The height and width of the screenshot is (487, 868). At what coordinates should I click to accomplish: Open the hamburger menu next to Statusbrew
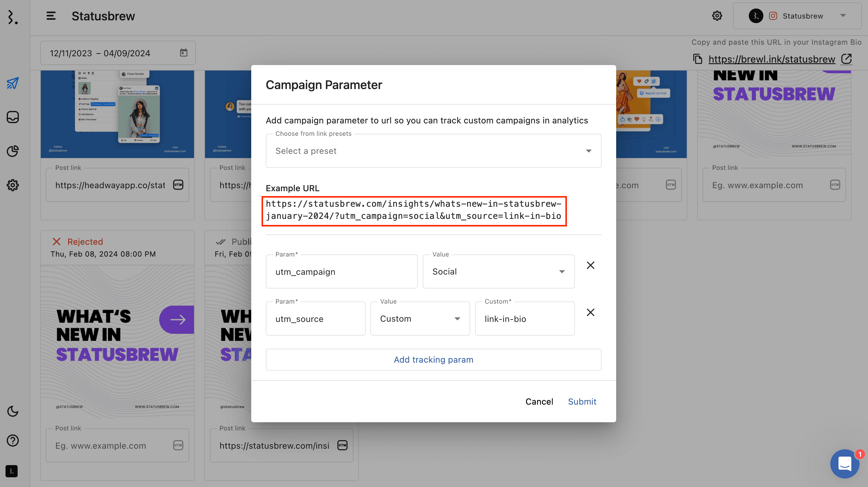click(51, 16)
